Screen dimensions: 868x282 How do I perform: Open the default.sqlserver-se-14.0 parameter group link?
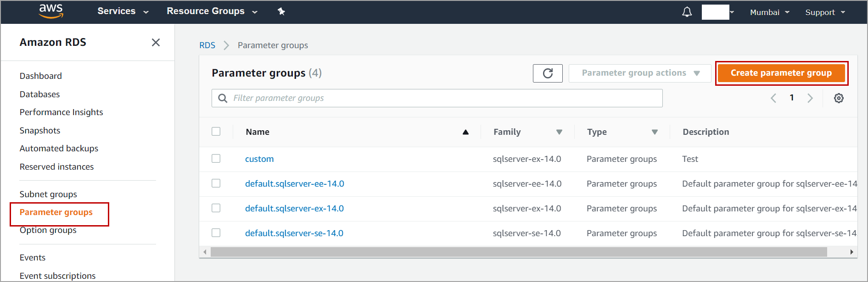pos(294,233)
